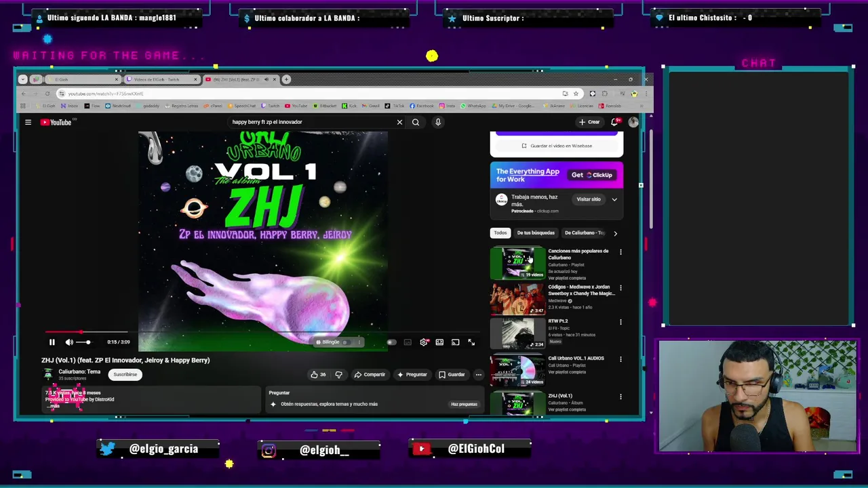
Task: Click the Visitar sitio ad button
Action: pos(589,199)
